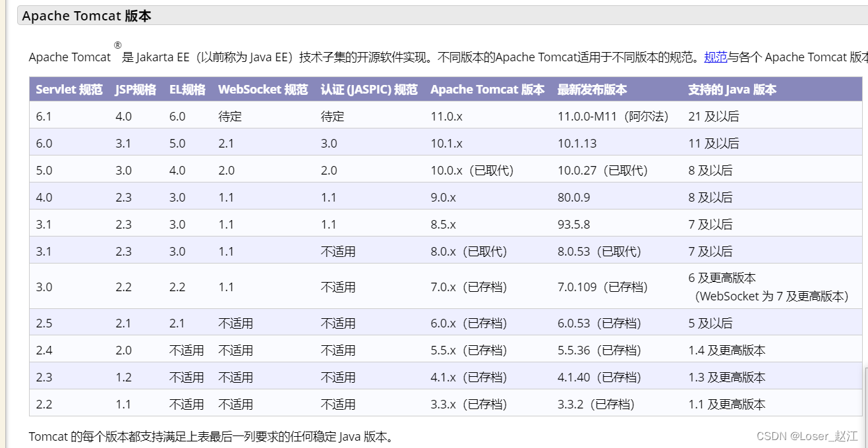Select the 3.3.2（已存档）release cell
868x448 pixels.
596,405
